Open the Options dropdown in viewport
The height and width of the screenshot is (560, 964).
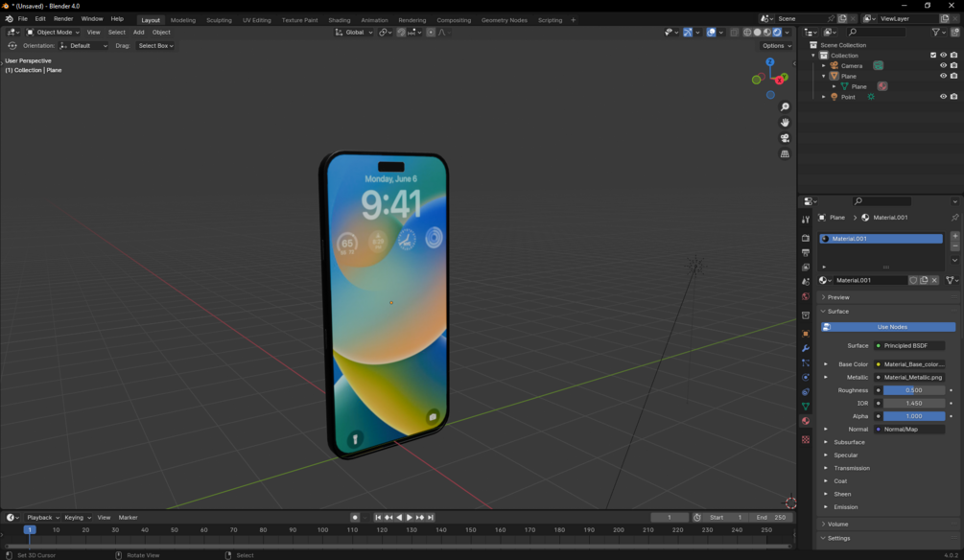[x=777, y=45]
